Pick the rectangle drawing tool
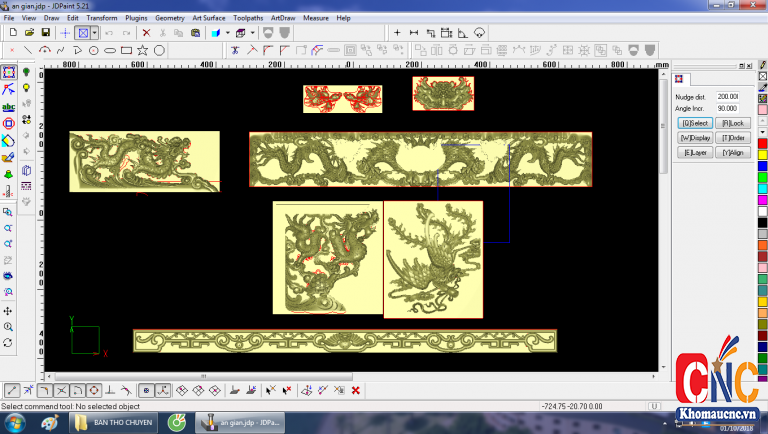Image resolution: width=768 pixels, height=434 pixels. [x=126, y=50]
